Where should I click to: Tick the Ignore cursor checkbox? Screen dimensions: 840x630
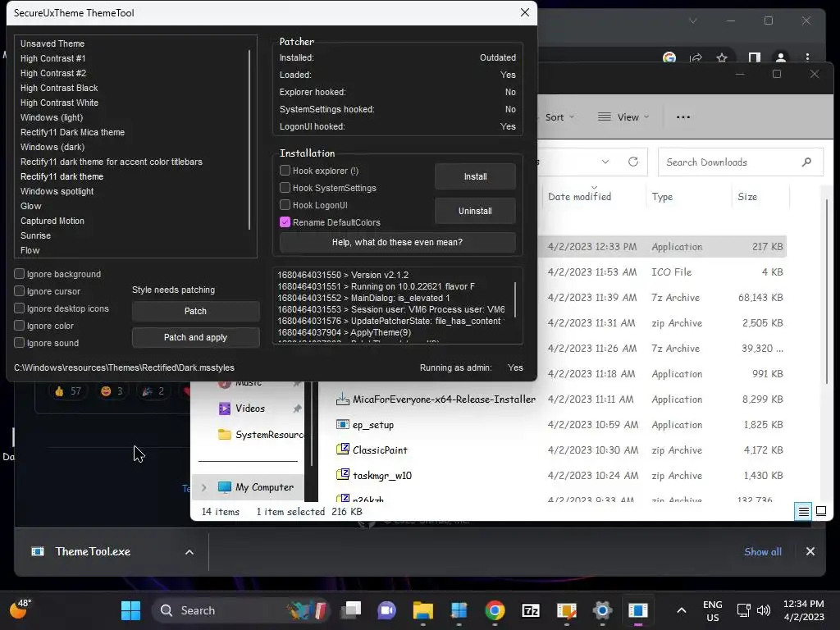tap(20, 291)
